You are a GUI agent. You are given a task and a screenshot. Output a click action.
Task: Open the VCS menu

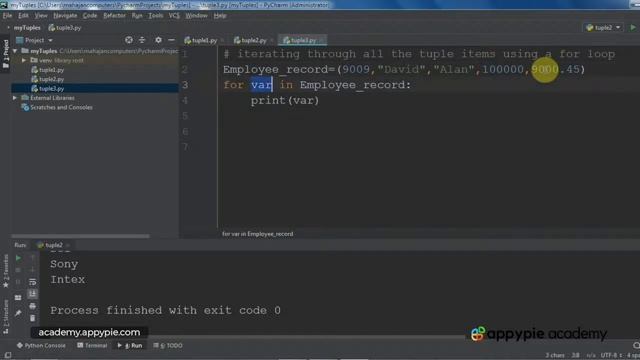pyautogui.click(x=174, y=16)
